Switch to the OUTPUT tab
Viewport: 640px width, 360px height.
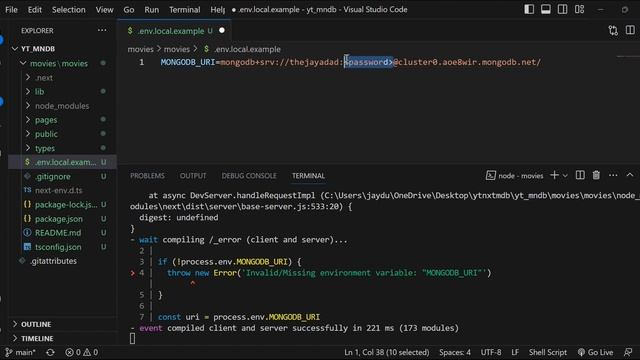193,176
